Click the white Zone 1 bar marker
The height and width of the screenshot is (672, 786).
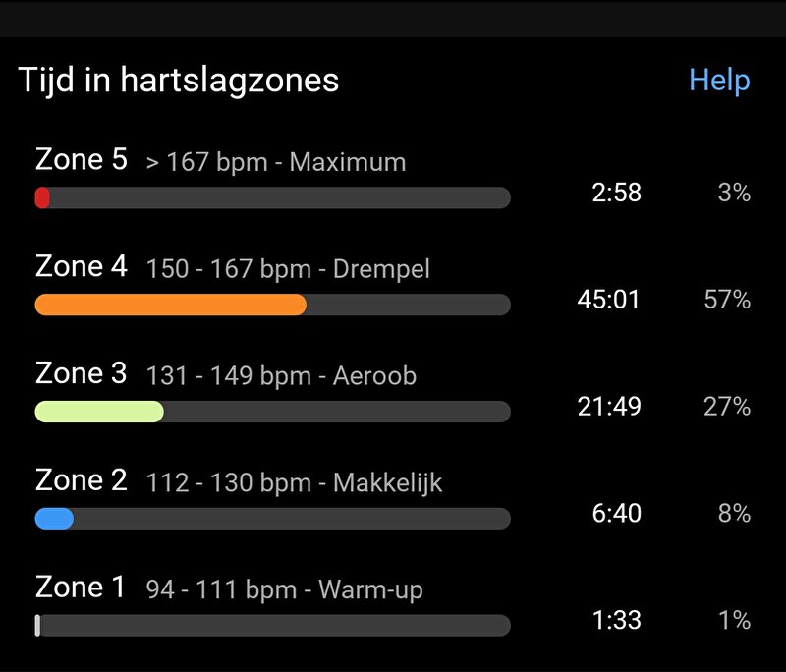click(x=37, y=626)
